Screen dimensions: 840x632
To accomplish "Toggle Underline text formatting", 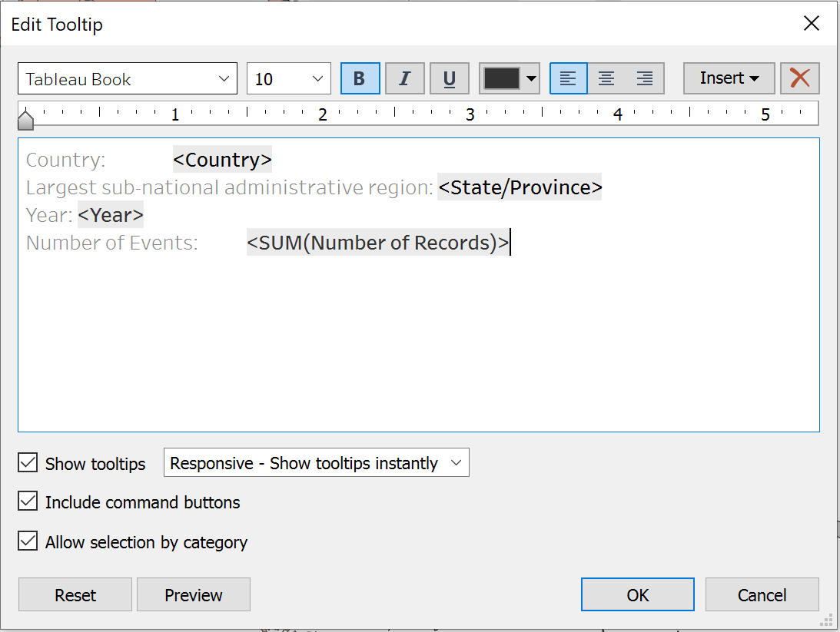I will click(x=450, y=78).
